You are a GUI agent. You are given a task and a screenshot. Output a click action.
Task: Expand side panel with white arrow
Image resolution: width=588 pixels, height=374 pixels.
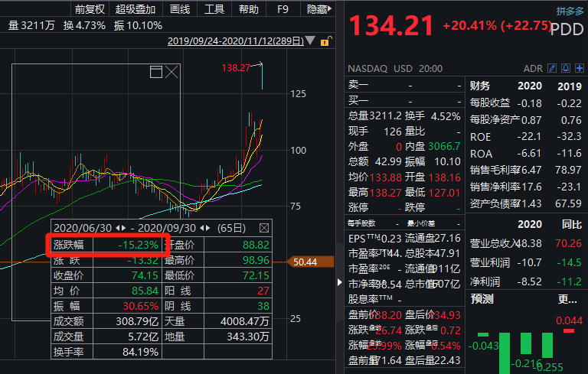click(340, 282)
